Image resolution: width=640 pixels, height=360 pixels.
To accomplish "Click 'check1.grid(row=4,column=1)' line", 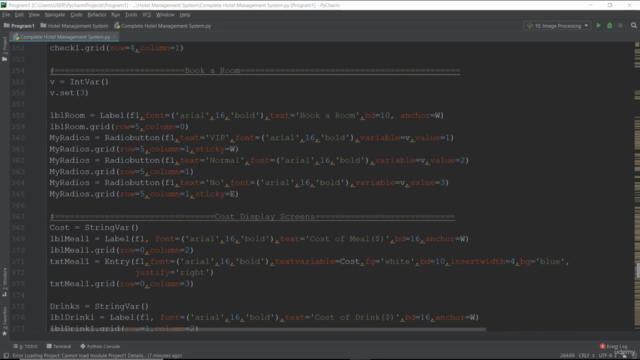I will click(x=117, y=48).
